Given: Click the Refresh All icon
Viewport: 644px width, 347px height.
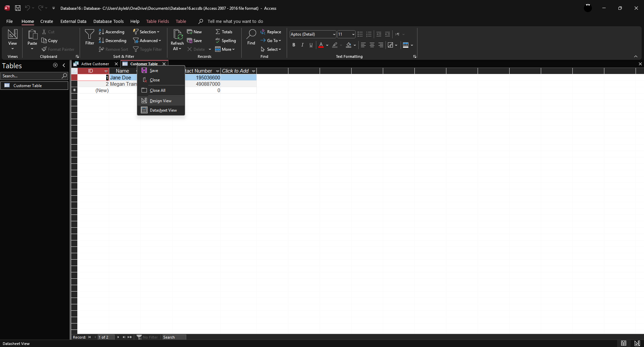Looking at the screenshot, I should pyautogui.click(x=177, y=34).
